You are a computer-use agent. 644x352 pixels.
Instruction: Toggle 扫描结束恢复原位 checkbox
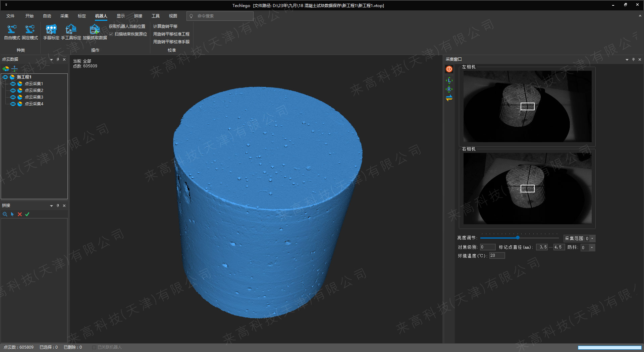[x=111, y=34]
